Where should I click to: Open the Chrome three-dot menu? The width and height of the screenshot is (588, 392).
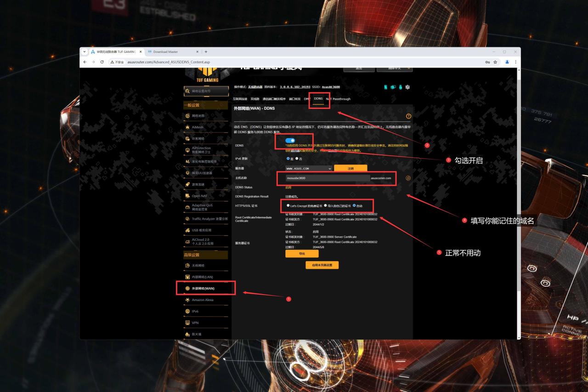point(515,62)
